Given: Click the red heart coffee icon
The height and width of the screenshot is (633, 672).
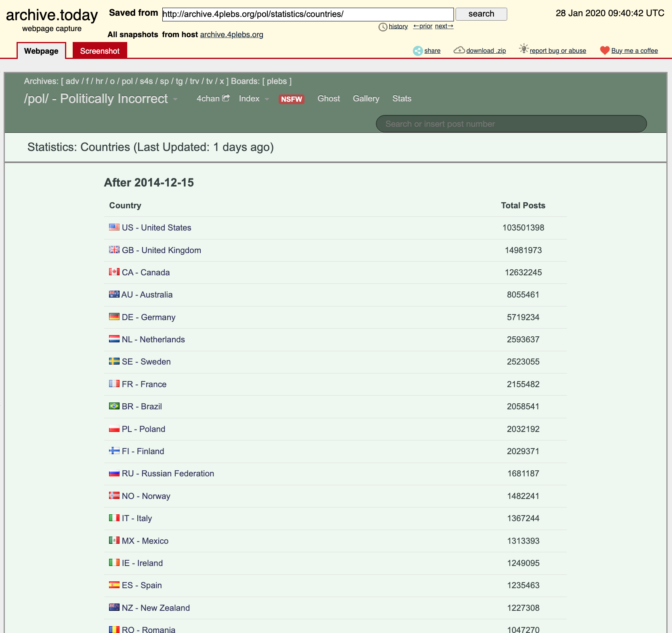Looking at the screenshot, I should click(605, 50).
